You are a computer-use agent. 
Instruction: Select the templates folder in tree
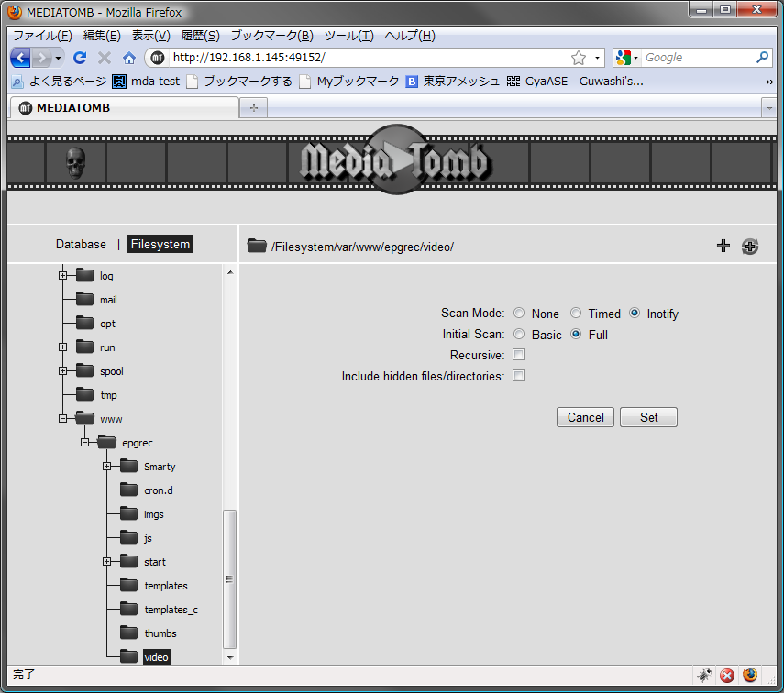(166, 586)
